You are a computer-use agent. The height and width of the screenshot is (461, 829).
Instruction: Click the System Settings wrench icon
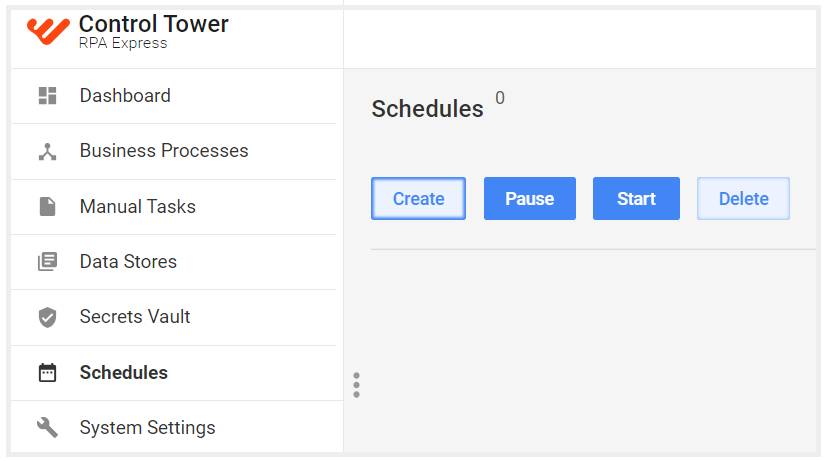tap(48, 428)
